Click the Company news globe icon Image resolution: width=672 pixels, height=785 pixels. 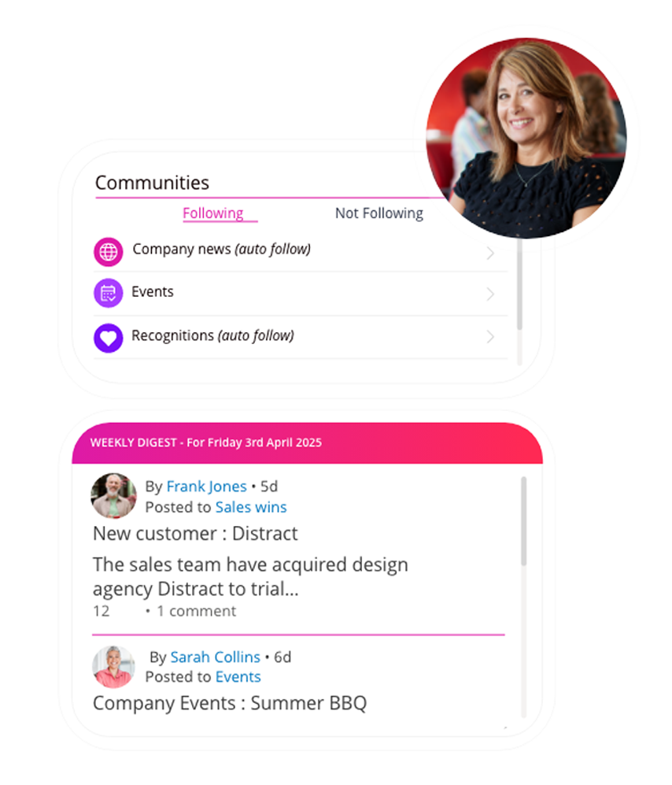[x=108, y=251]
